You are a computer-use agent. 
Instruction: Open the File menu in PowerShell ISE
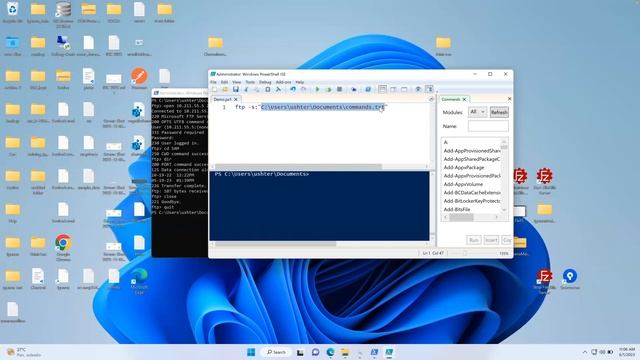tap(213, 82)
